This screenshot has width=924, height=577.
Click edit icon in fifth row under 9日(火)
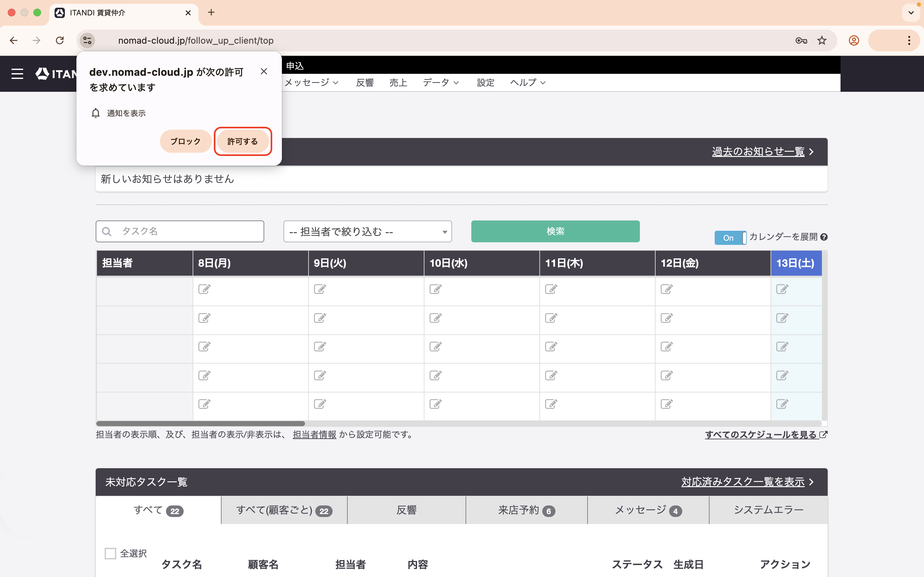[320, 404]
